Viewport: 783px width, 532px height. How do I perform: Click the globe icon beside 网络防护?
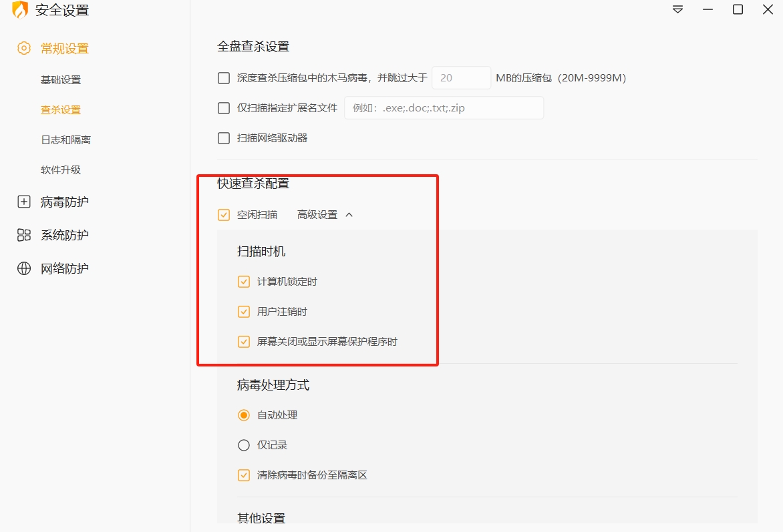[24, 268]
